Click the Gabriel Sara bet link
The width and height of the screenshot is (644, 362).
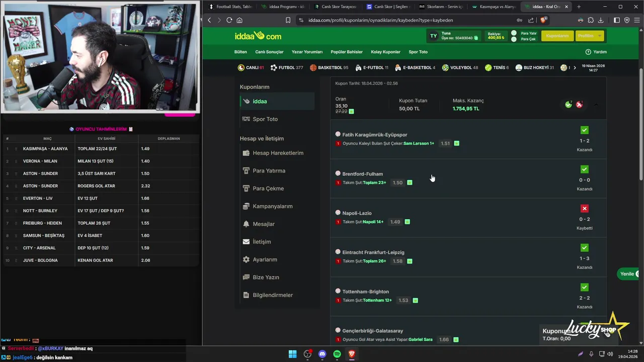click(x=421, y=339)
